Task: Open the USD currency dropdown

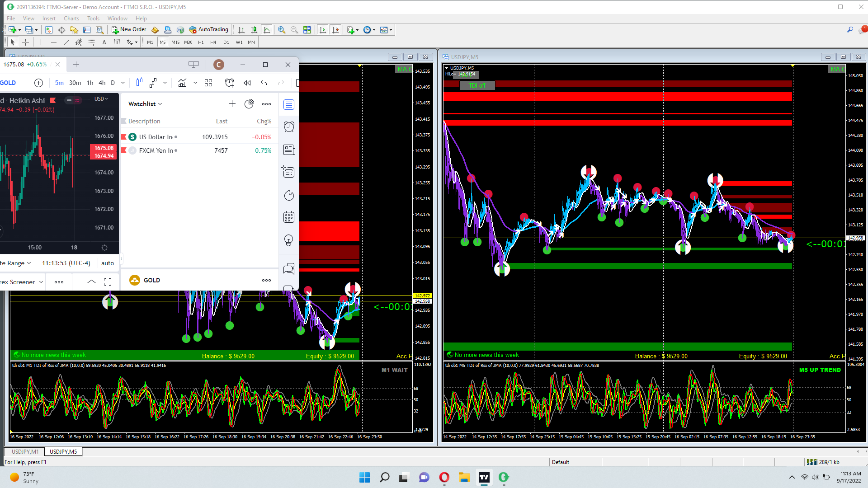Action: click(101, 99)
